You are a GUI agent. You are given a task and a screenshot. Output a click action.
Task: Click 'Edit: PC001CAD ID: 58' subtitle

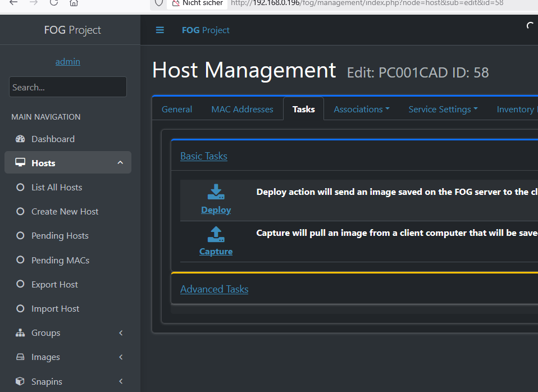click(x=418, y=73)
